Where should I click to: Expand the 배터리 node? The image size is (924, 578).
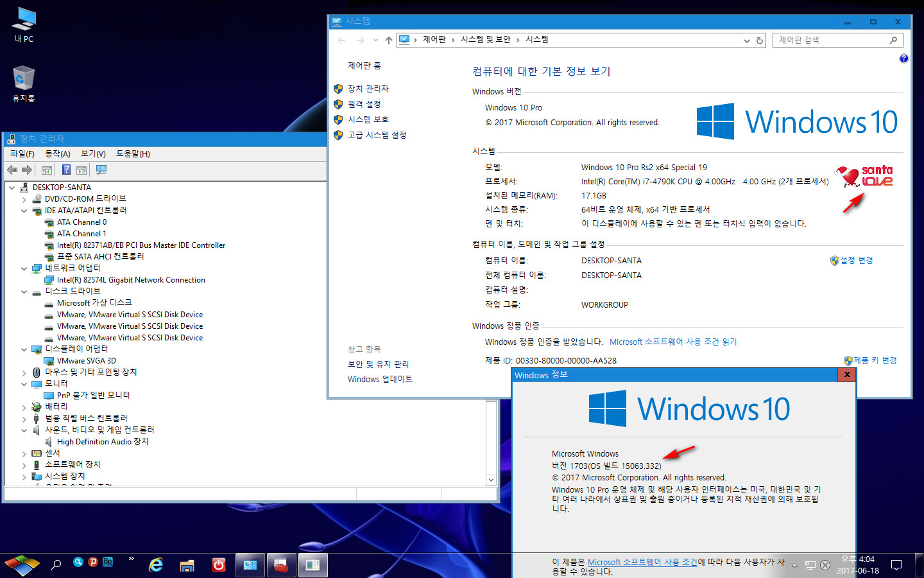coord(24,407)
